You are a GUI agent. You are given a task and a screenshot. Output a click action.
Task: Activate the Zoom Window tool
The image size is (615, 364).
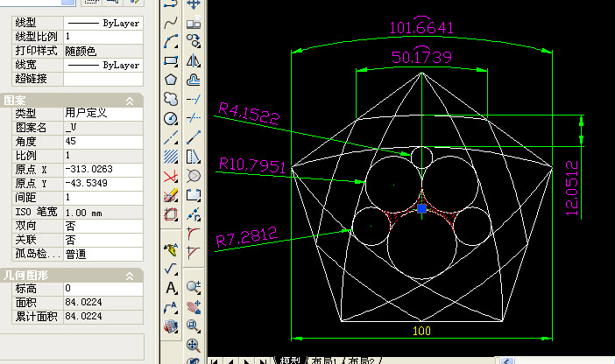point(194,326)
